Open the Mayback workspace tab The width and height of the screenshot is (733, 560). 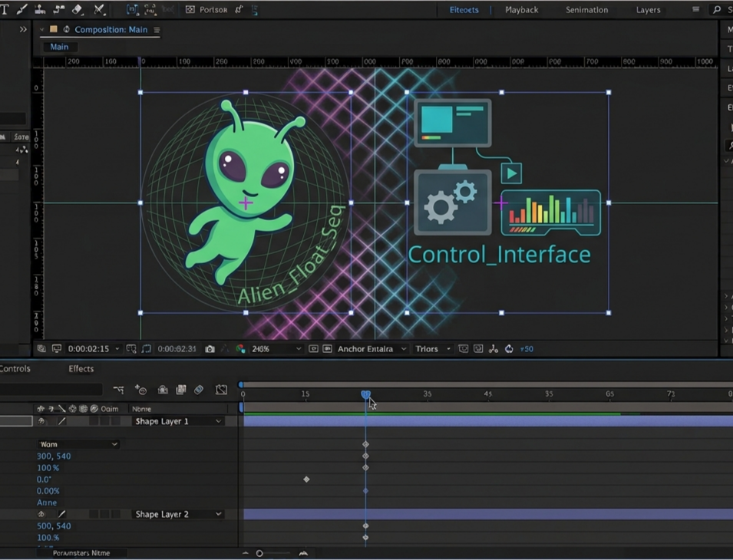coord(521,10)
